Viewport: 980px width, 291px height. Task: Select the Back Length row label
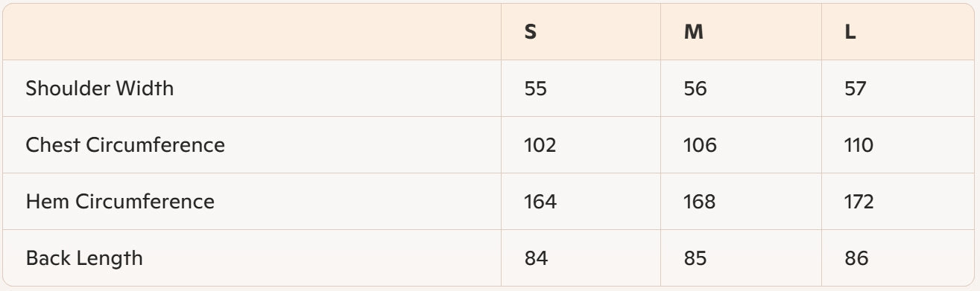click(84, 258)
